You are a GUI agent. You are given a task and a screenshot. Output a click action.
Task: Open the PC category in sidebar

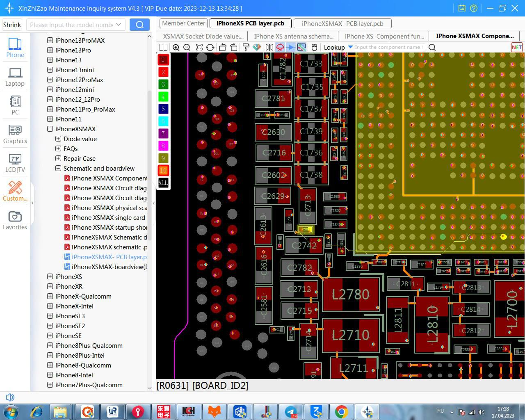[x=15, y=105]
